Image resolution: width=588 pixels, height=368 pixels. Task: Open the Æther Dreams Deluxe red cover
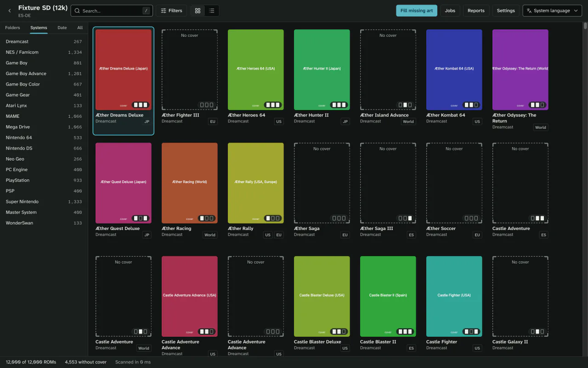124,70
